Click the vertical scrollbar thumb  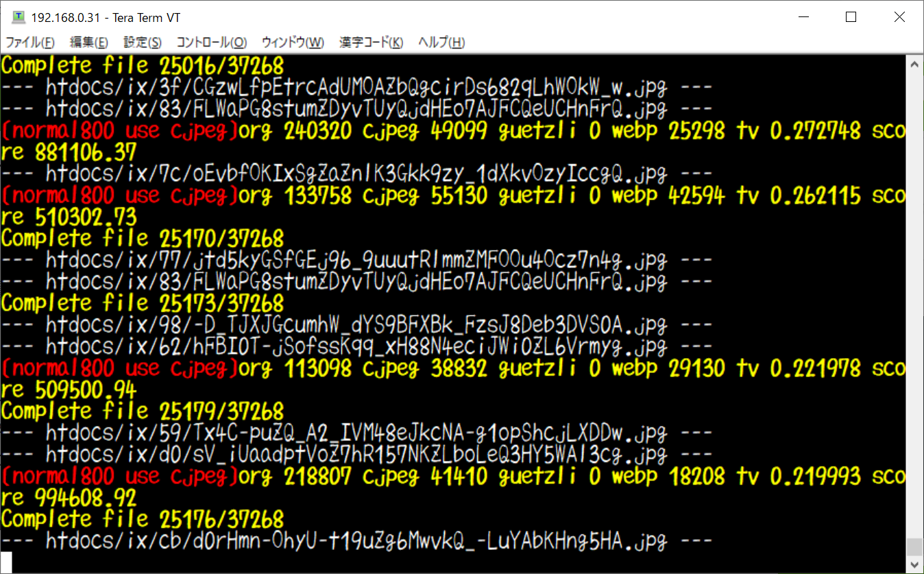pos(914,547)
